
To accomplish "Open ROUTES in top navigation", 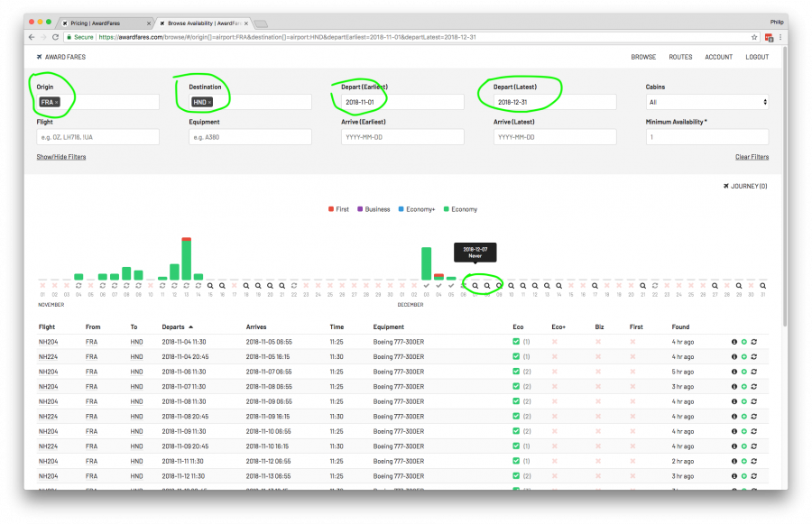I will (x=680, y=57).
